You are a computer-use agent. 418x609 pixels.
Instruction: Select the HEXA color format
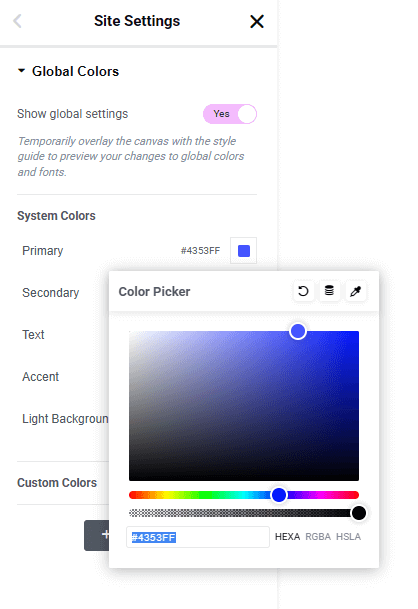287,537
